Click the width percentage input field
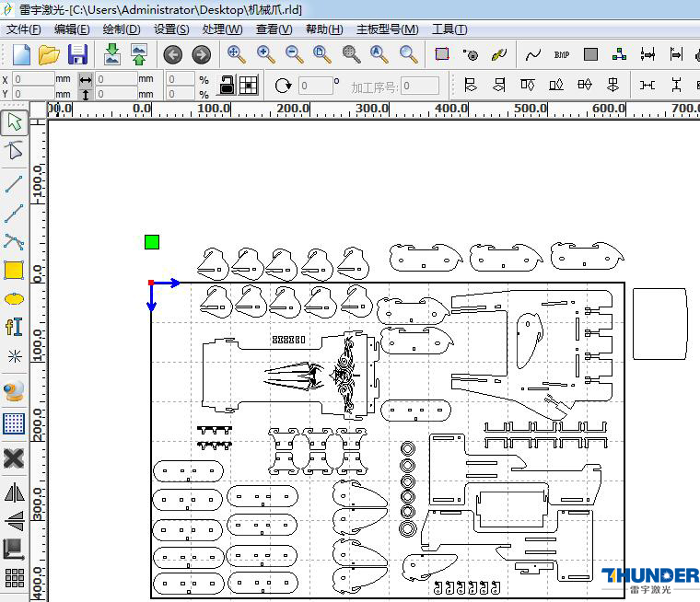700x602 pixels. click(181, 79)
